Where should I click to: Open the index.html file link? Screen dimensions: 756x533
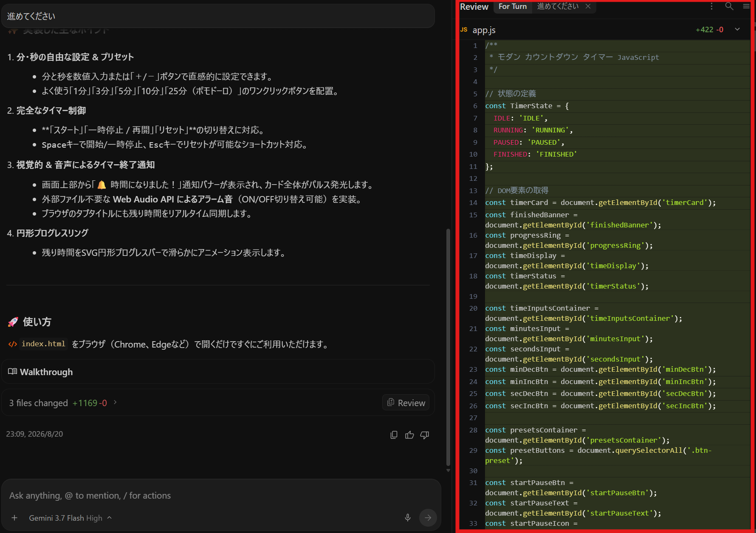[x=43, y=344]
